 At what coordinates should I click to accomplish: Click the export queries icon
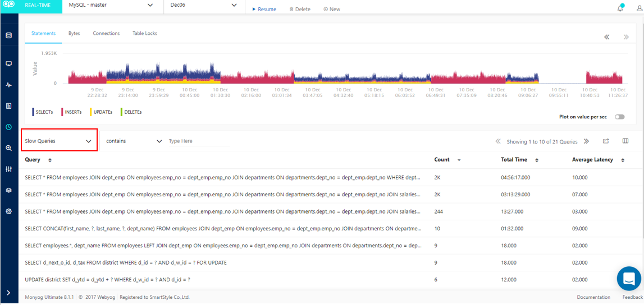606,141
